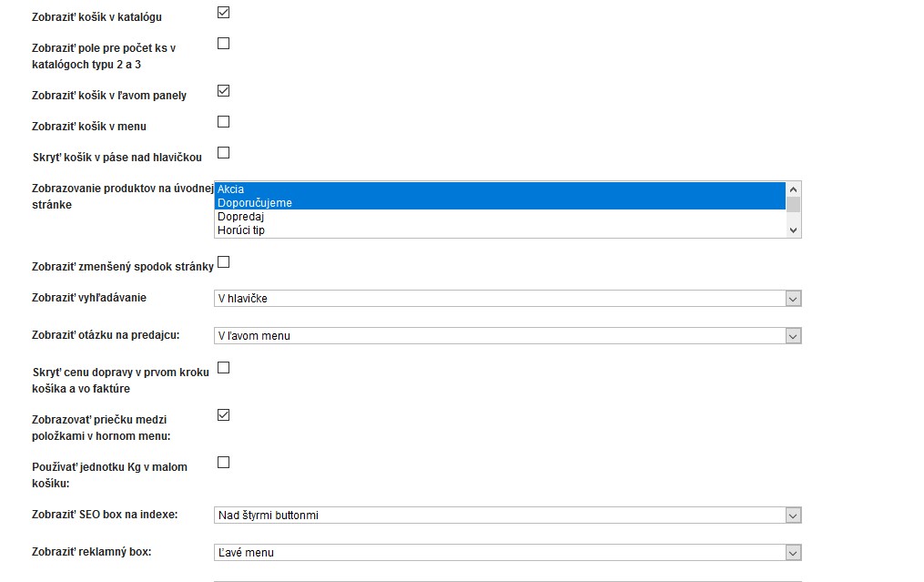Click listbox scroll-up arrow
This screenshot has width=924, height=582.
(x=794, y=189)
